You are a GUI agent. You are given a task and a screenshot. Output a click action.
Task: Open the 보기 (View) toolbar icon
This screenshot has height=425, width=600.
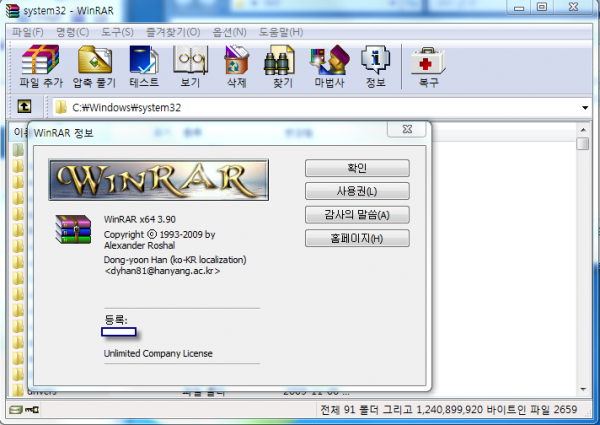[x=190, y=66]
